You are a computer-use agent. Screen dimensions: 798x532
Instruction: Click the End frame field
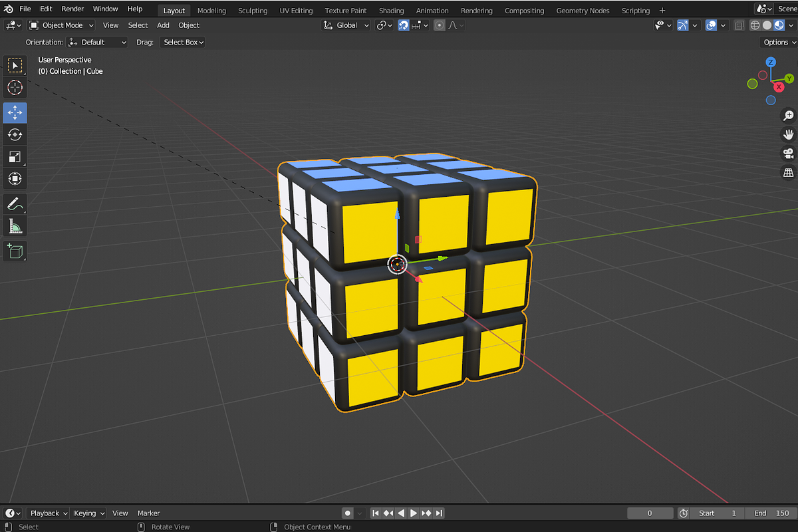click(771, 513)
